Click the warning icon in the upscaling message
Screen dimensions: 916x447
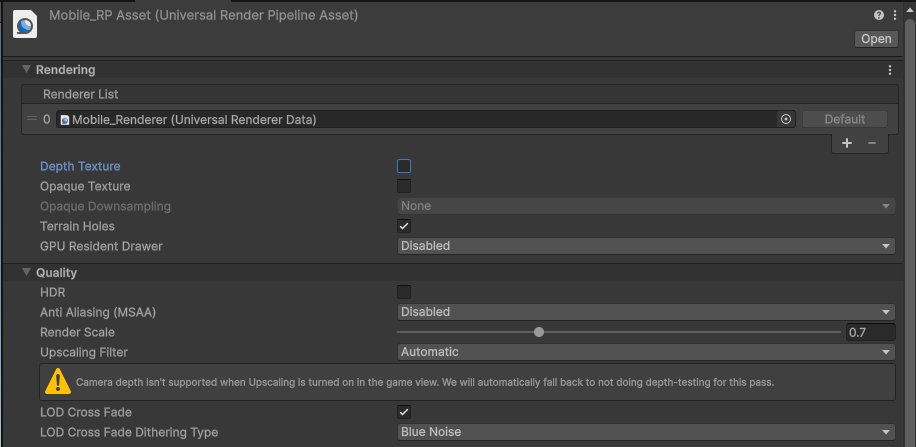click(58, 382)
